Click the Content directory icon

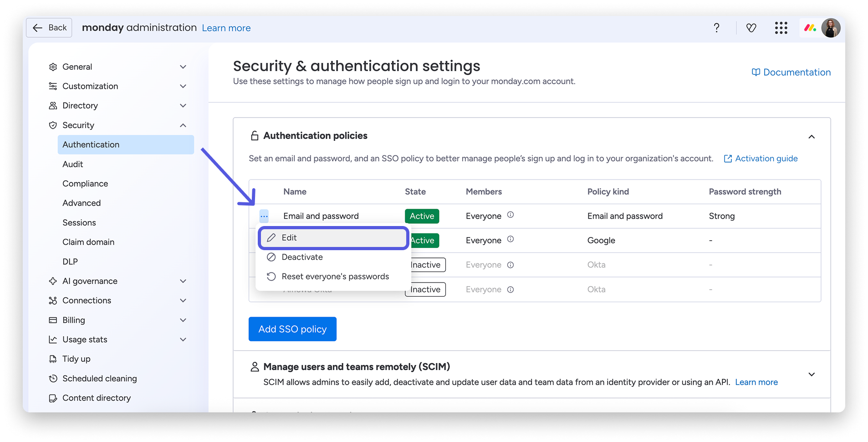pyautogui.click(x=53, y=398)
